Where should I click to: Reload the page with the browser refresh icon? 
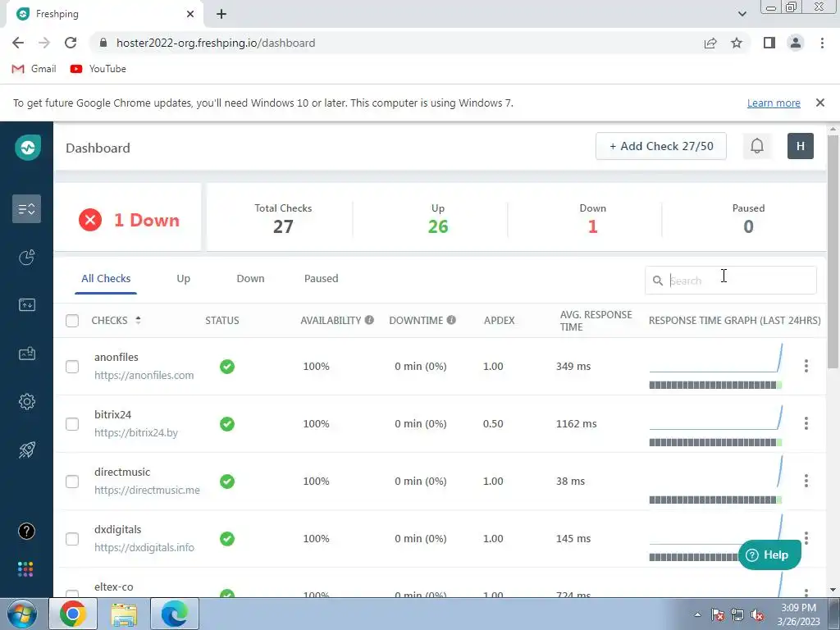tap(71, 43)
